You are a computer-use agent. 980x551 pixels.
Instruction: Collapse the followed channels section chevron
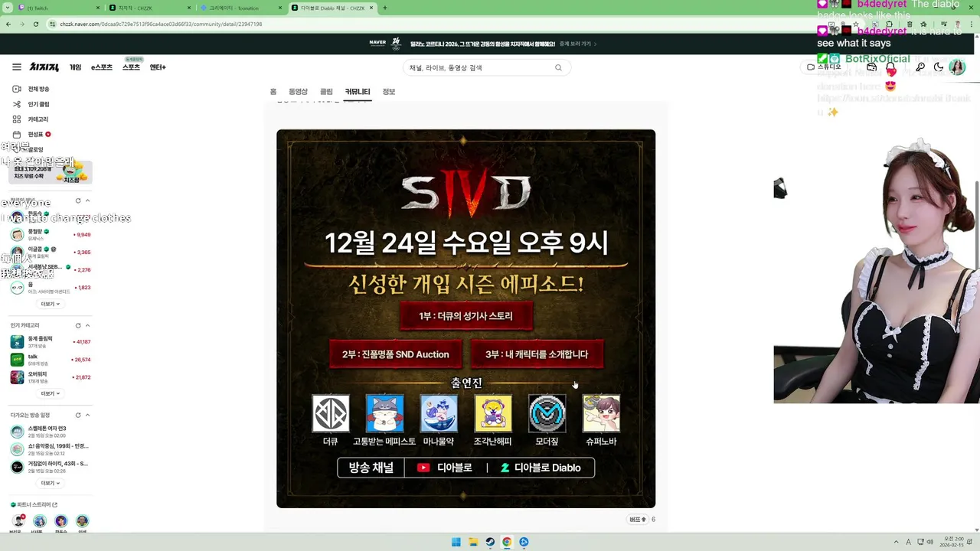[x=87, y=201]
